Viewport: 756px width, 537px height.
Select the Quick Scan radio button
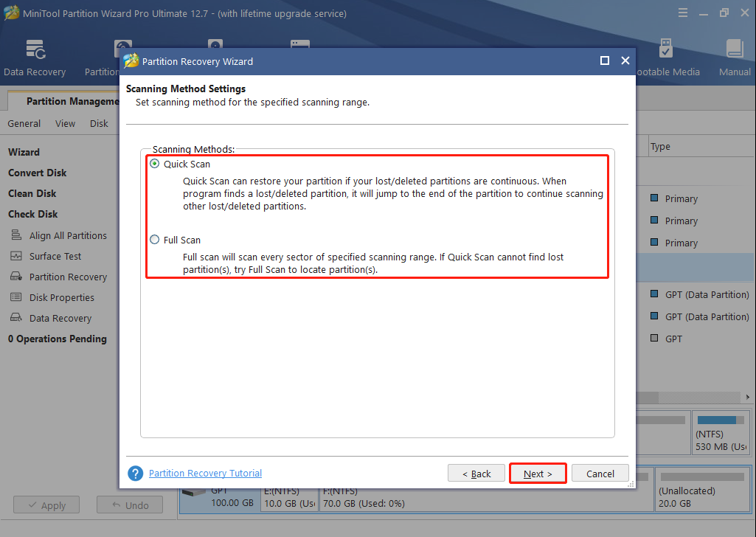pyautogui.click(x=154, y=164)
